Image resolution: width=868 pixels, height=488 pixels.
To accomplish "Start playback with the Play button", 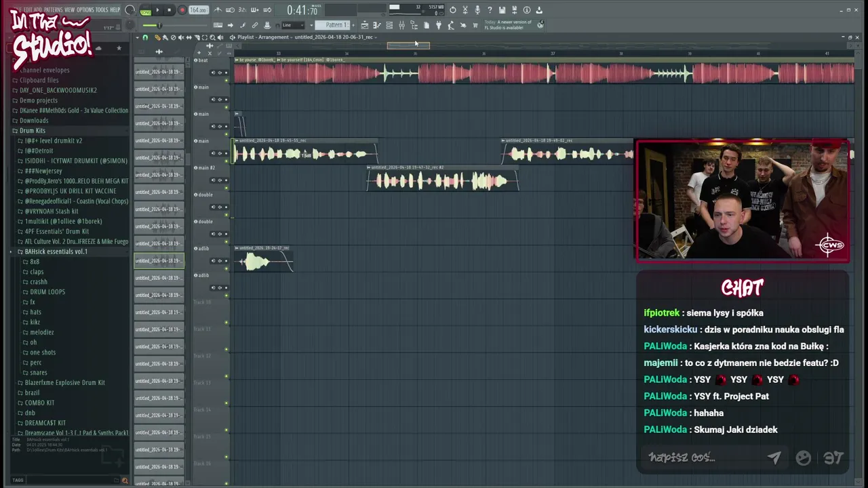I will [x=157, y=10].
